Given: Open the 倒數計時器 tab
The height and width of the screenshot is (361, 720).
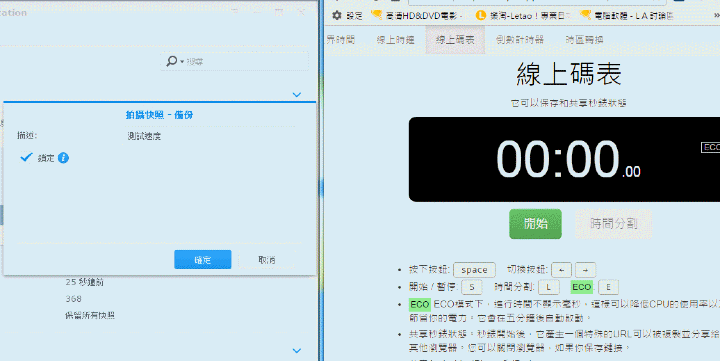Looking at the screenshot, I should [520, 40].
